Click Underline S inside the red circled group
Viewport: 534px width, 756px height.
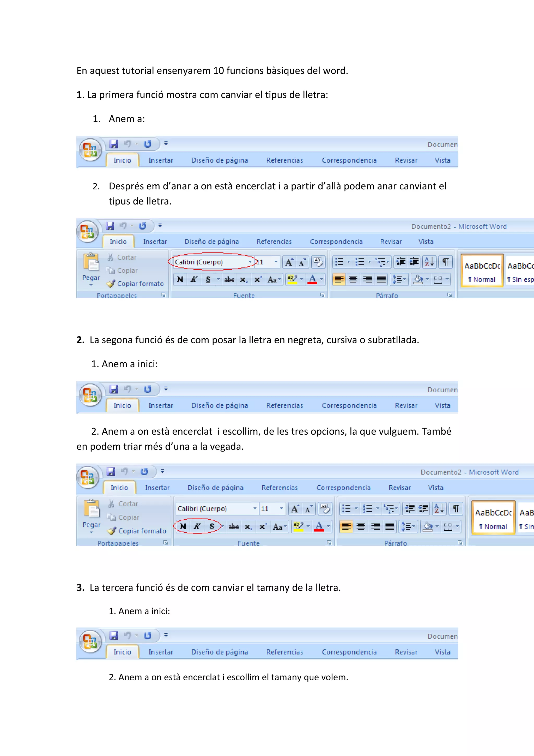[x=212, y=526]
